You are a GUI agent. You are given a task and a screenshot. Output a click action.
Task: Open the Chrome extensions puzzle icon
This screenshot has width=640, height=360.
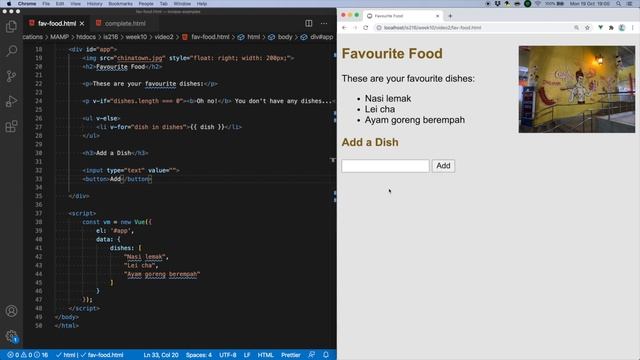pos(611,28)
